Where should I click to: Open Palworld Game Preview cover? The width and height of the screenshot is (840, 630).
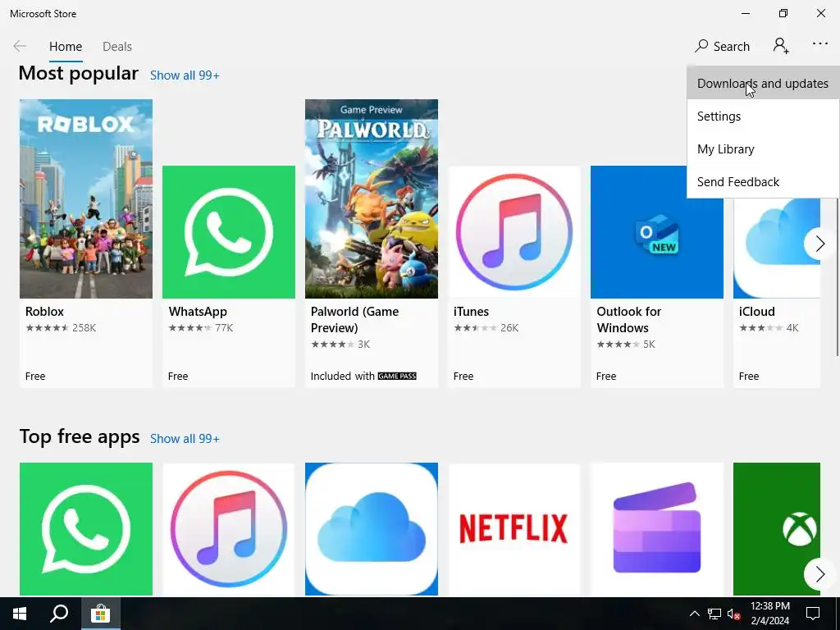(372, 199)
